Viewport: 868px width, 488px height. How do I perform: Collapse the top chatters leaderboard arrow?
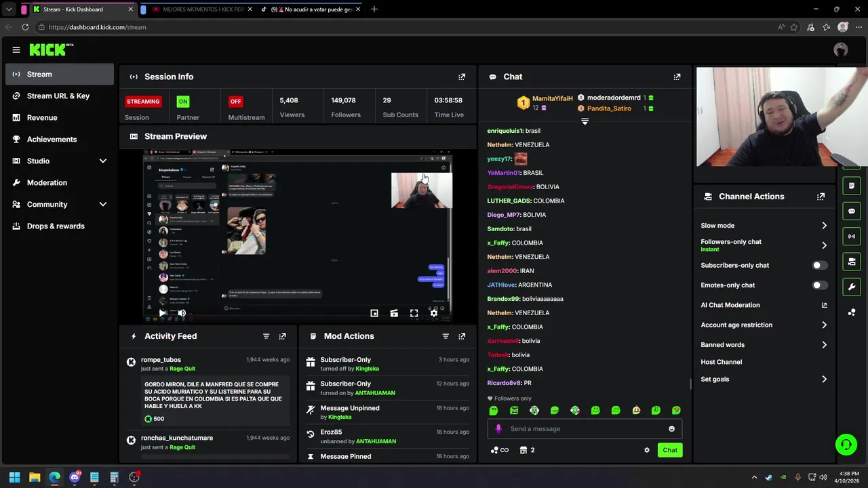click(x=585, y=121)
